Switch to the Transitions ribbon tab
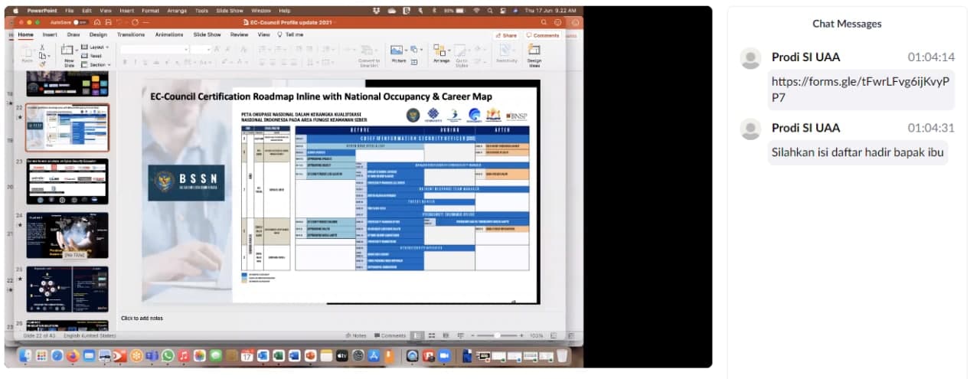This screenshot has height=379, width=980. tap(131, 34)
